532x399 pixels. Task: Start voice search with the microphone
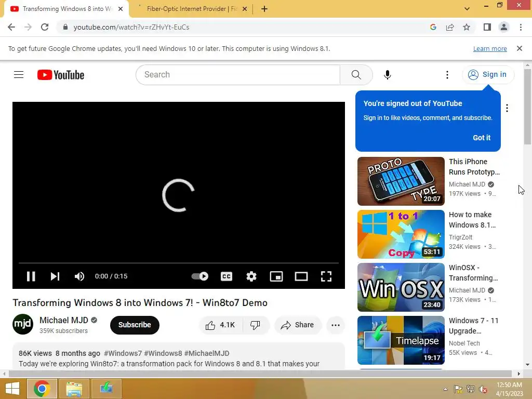[387, 75]
